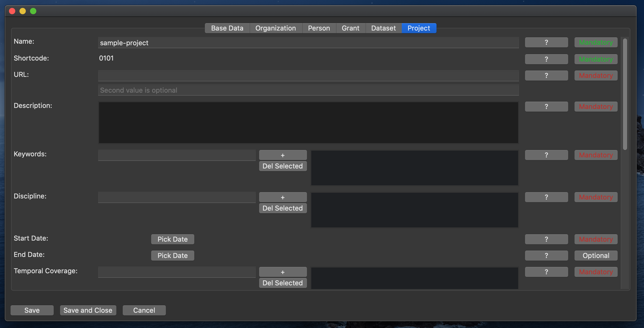644x328 pixels.
Task: Click the help icon for Description field
Action: (x=546, y=106)
